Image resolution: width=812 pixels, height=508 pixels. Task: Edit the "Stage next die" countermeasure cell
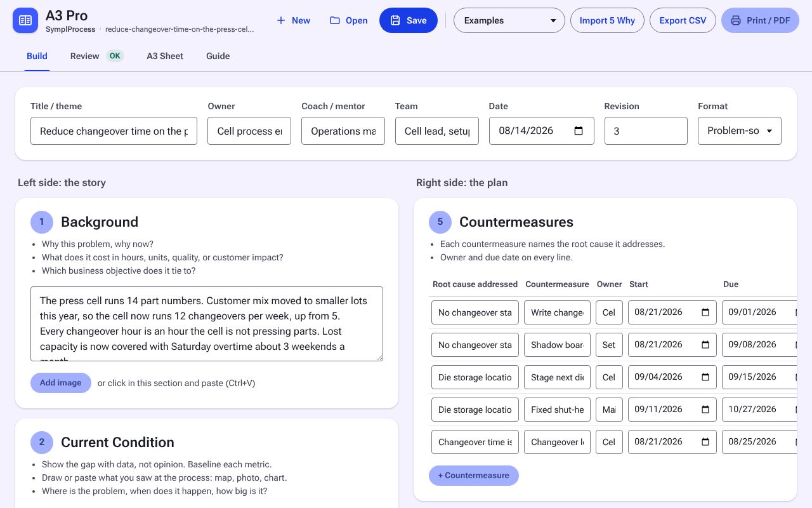pos(558,377)
